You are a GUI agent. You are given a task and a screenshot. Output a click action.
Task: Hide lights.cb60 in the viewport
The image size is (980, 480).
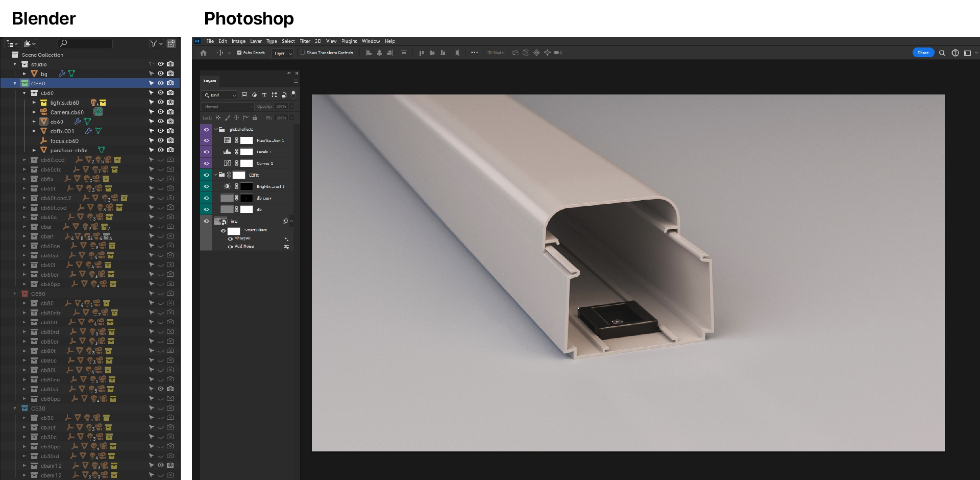tap(160, 102)
